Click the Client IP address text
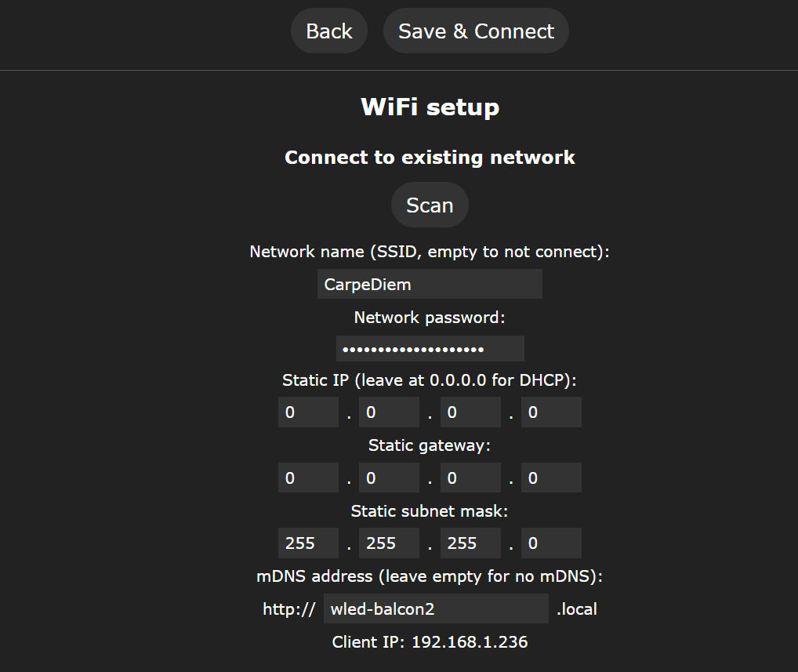 pyautogui.click(x=430, y=642)
